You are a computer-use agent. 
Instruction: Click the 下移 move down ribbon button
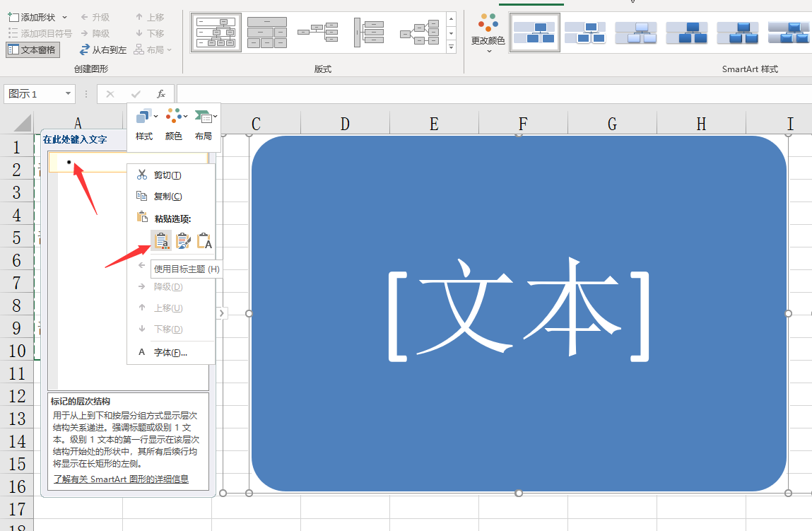coord(150,33)
